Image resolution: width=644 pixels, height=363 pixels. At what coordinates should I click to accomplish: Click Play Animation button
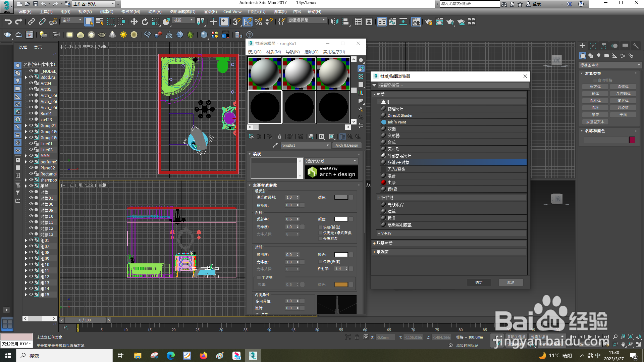590,337
